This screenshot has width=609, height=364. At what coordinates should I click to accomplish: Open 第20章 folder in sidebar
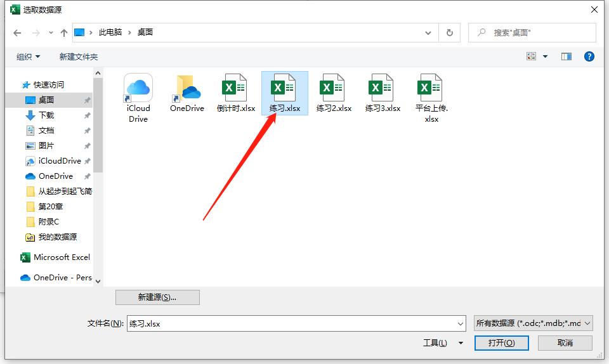(x=49, y=207)
